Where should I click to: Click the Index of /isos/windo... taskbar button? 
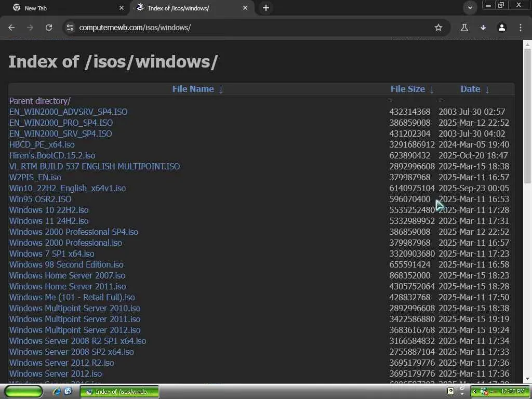tap(119, 392)
